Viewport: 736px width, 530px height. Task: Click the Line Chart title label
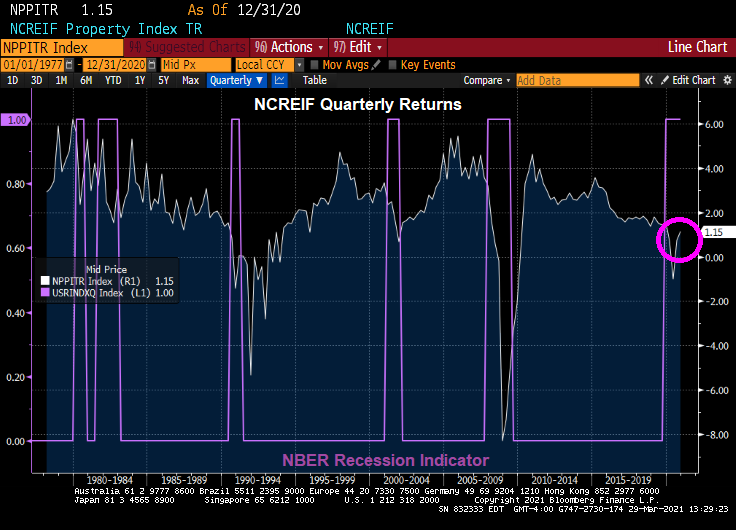point(698,47)
